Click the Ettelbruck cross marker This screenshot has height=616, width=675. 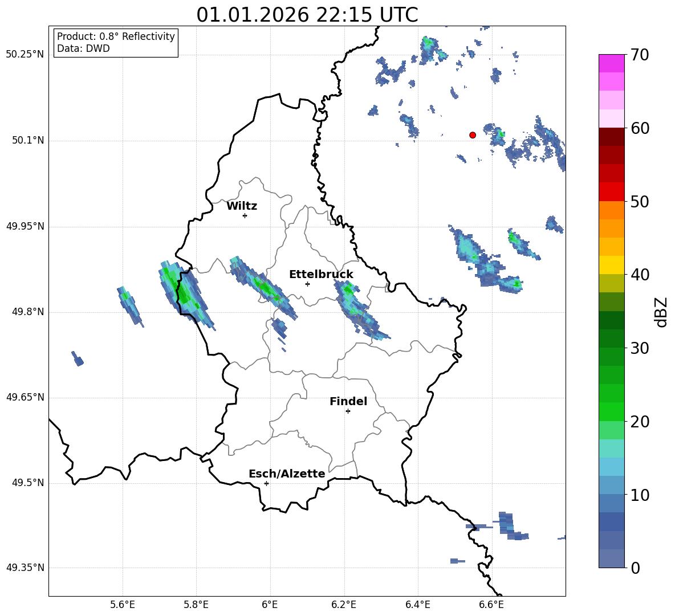(x=307, y=284)
